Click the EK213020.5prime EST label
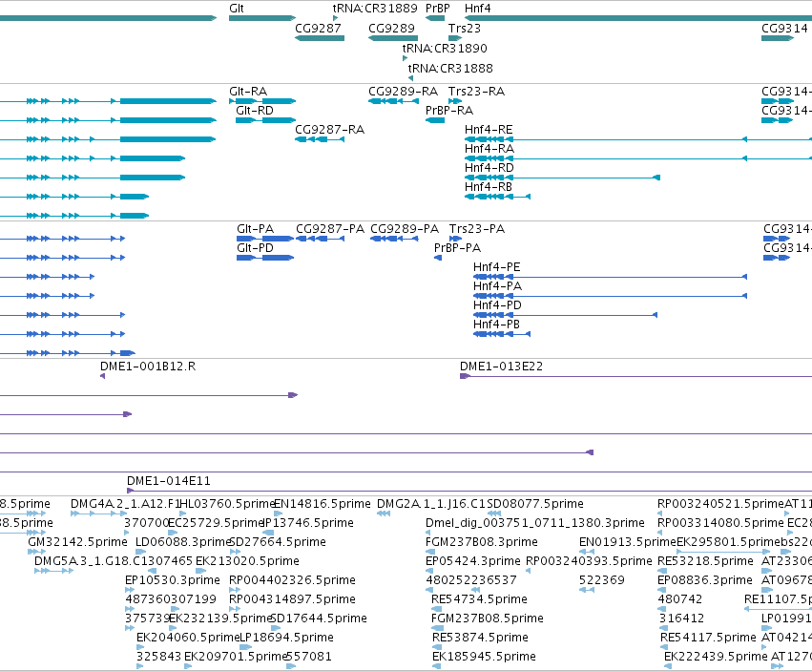Screen dimensions: 812x671 (x=247, y=561)
